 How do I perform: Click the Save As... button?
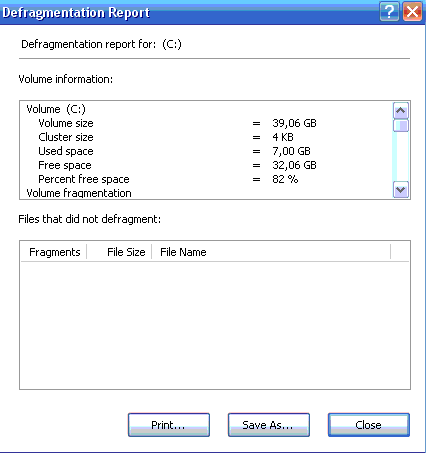pyautogui.click(x=269, y=425)
